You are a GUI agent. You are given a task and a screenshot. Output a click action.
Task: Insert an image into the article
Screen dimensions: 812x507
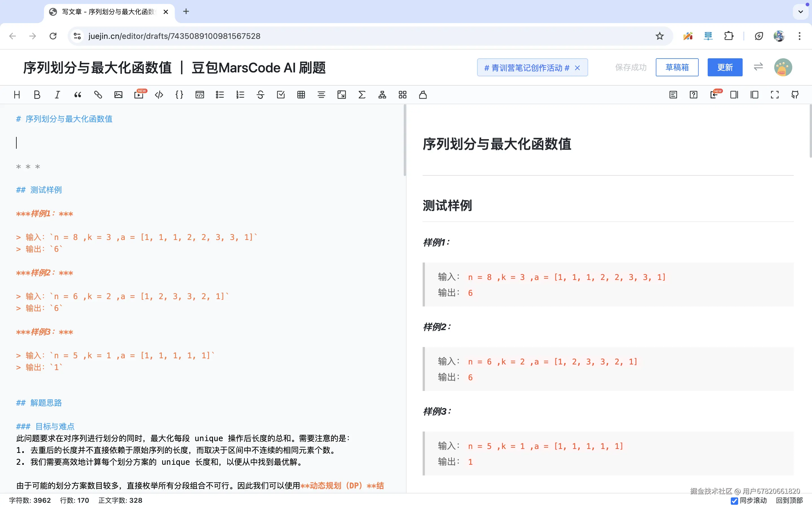pyautogui.click(x=118, y=95)
